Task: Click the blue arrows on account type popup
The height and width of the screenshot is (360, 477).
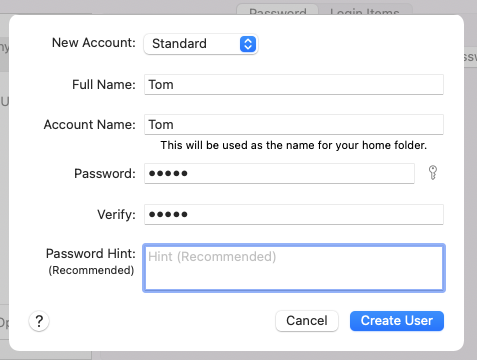Action: coord(248,44)
